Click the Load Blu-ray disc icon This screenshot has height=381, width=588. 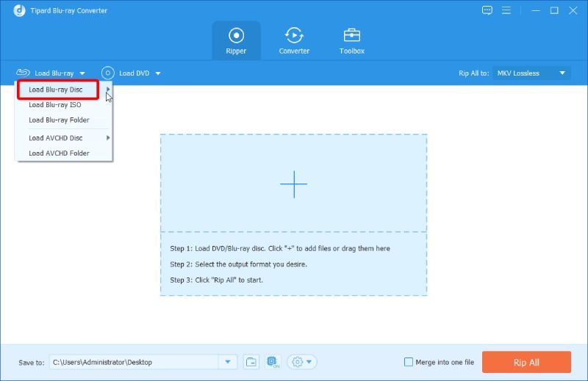tap(23, 72)
